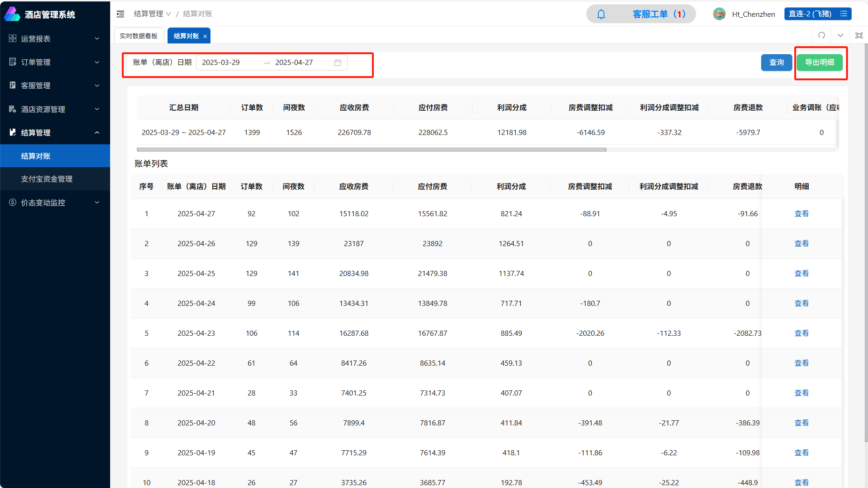Image resolution: width=868 pixels, height=488 pixels.
Task: View details for 2025-04-21 row
Action: [x=801, y=393]
